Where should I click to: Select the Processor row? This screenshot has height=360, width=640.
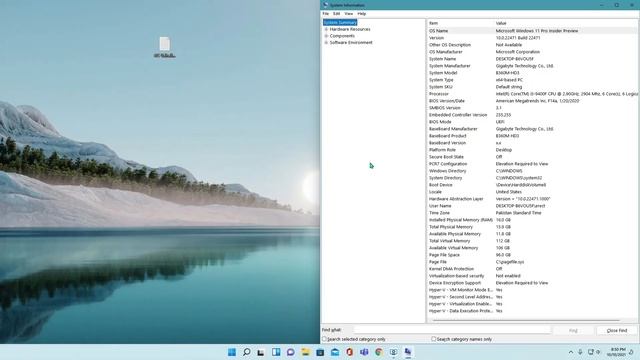pyautogui.click(x=533, y=93)
